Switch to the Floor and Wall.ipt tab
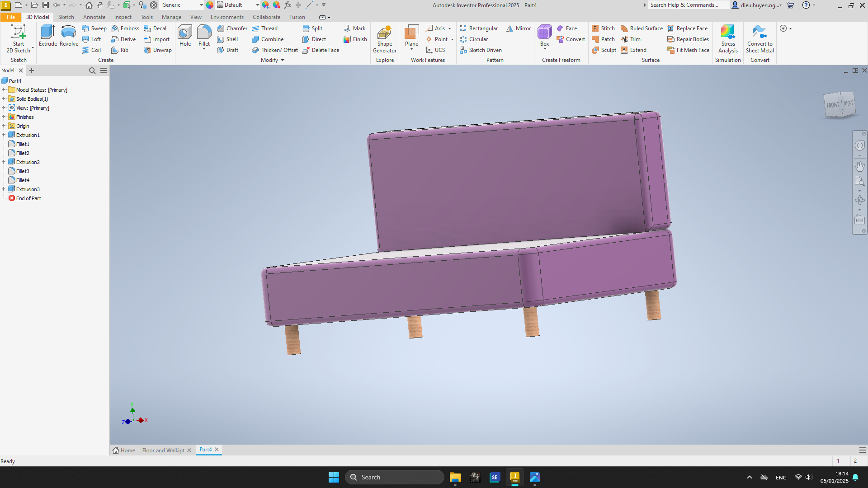The height and width of the screenshot is (488, 868). (x=163, y=450)
